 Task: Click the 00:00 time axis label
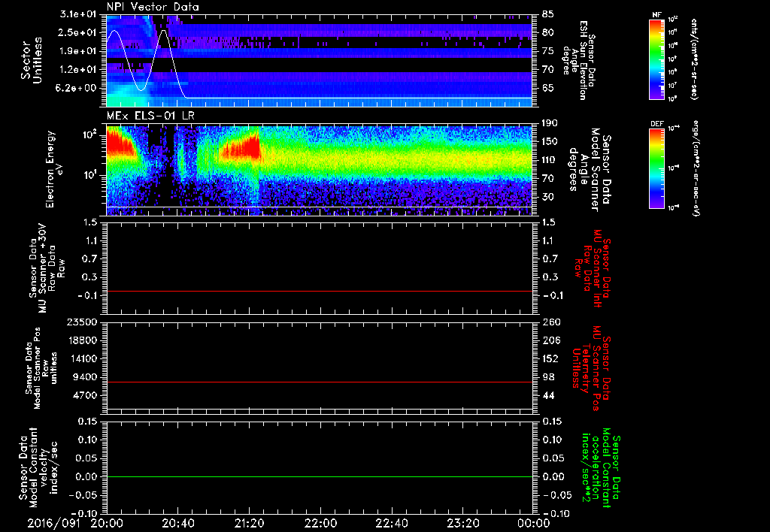(533, 523)
